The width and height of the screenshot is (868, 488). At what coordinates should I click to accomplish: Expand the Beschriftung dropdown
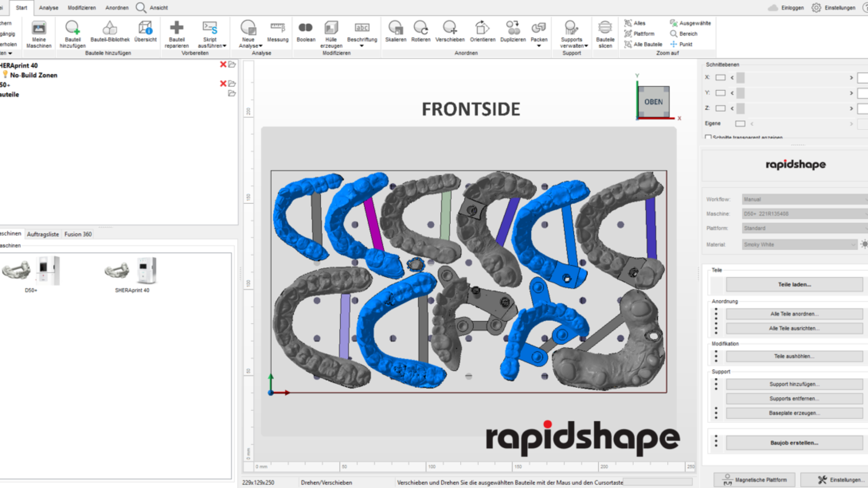[x=362, y=46]
